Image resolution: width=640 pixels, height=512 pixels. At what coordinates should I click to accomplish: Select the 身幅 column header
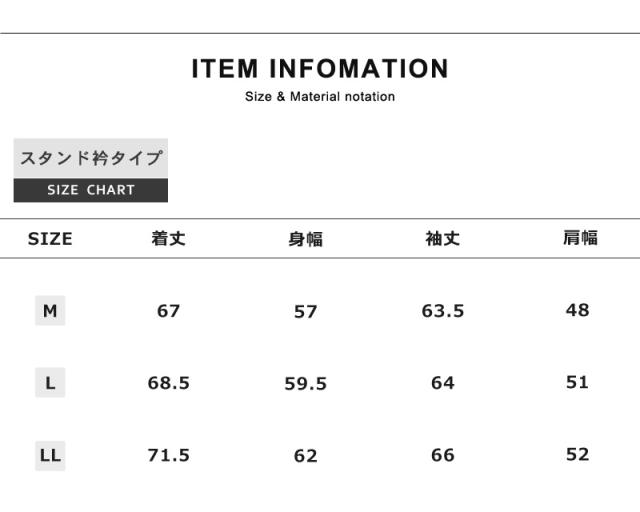tap(305, 239)
